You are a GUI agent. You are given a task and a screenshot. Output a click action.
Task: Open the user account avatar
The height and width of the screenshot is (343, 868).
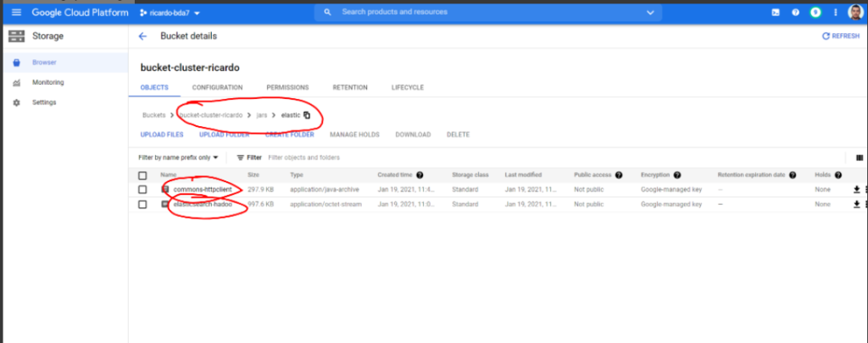854,12
